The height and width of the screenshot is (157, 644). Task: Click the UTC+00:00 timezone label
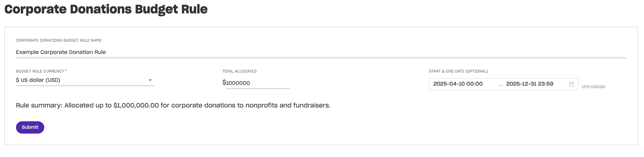[593, 87]
